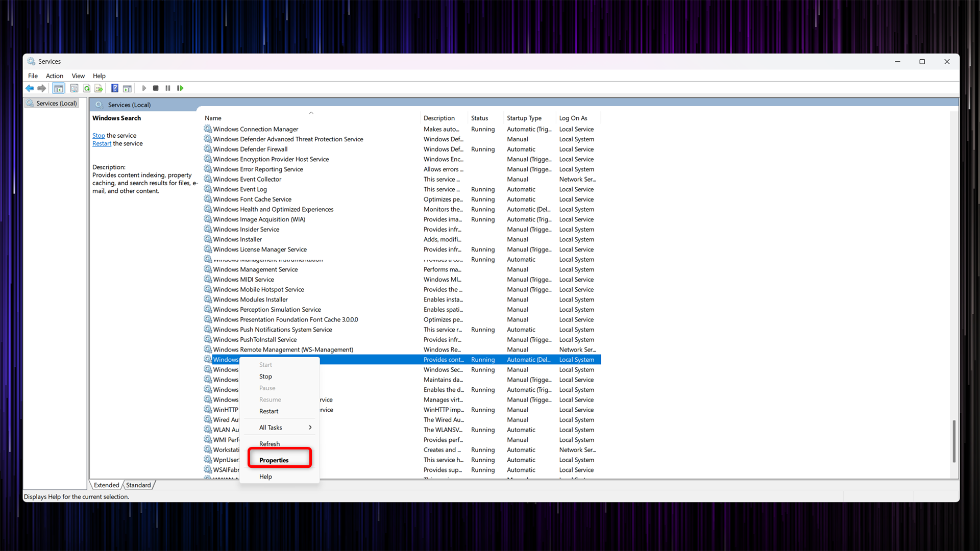This screenshot has height=551, width=980.
Task: Click the gear icon of Windows Defender Firewall
Action: tap(208, 149)
